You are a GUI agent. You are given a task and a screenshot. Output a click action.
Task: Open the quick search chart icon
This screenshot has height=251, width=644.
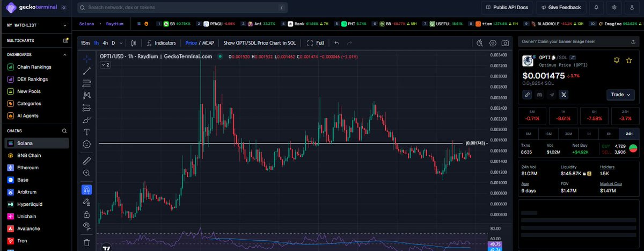point(480,43)
